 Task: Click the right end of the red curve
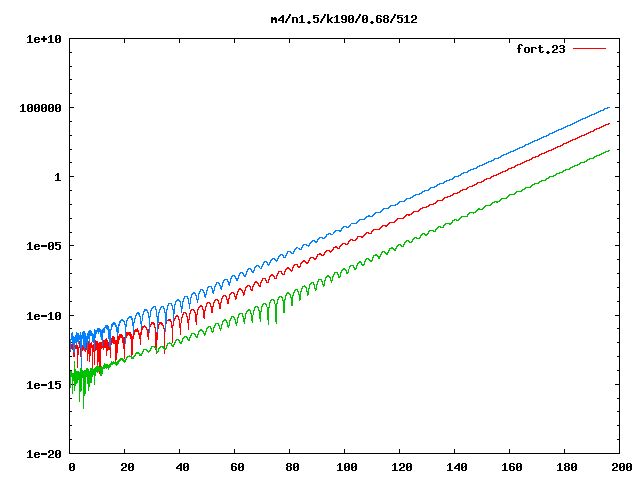(x=609, y=124)
